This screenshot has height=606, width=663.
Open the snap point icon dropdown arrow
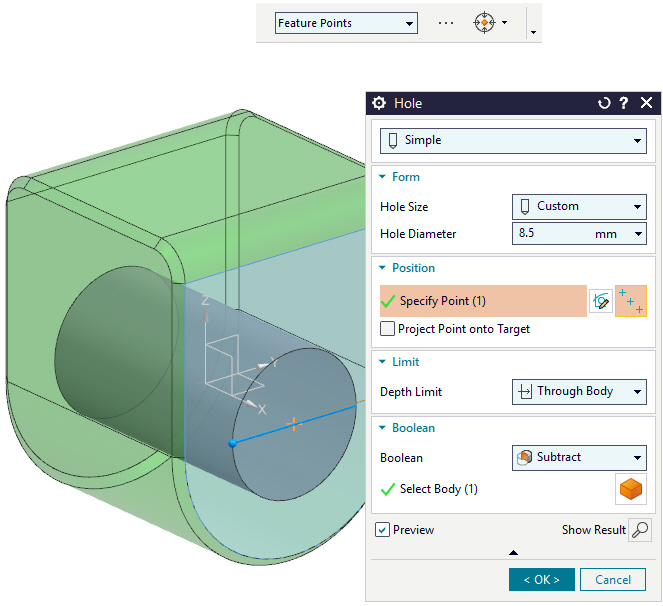(x=504, y=22)
